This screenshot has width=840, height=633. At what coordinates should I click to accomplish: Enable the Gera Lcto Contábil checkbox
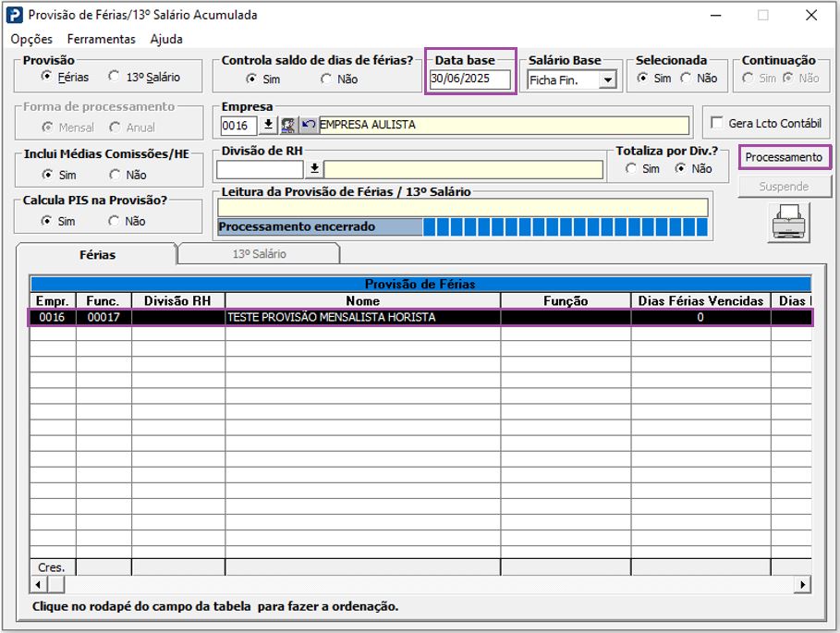coord(717,124)
